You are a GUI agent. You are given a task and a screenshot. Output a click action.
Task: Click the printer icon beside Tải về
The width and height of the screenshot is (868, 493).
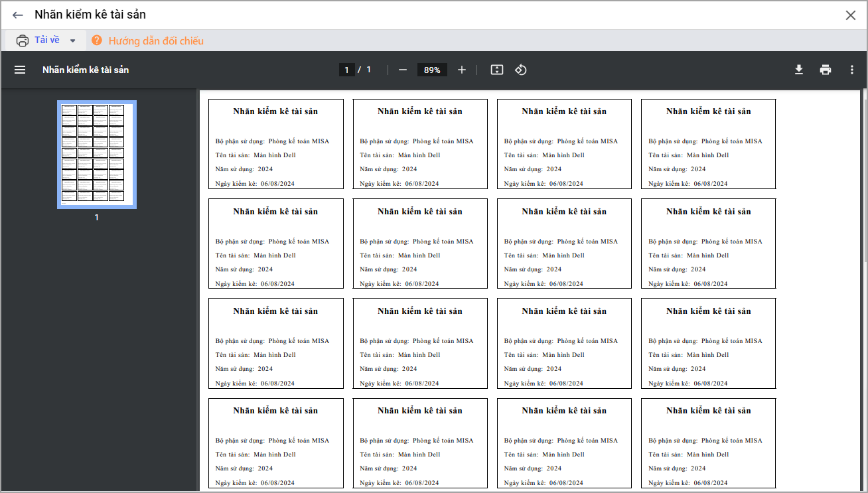[23, 40]
